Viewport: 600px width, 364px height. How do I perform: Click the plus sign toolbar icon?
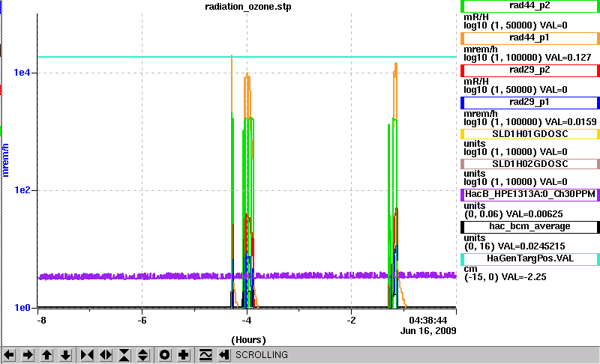pyautogui.click(x=183, y=355)
